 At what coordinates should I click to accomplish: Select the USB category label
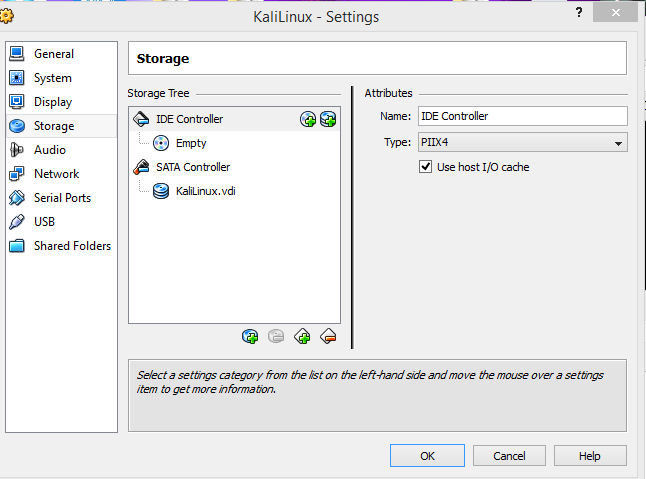coord(44,222)
